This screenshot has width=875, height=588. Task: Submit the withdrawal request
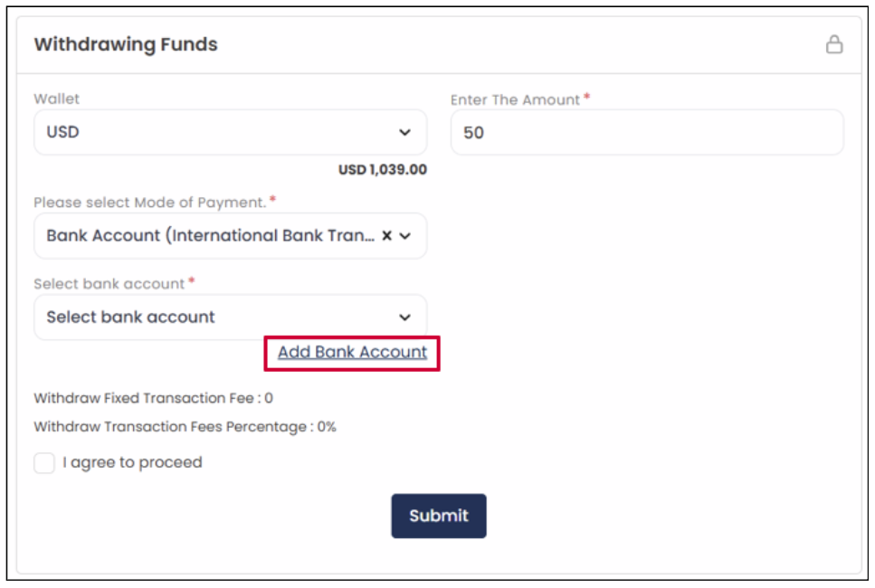(439, 516)
